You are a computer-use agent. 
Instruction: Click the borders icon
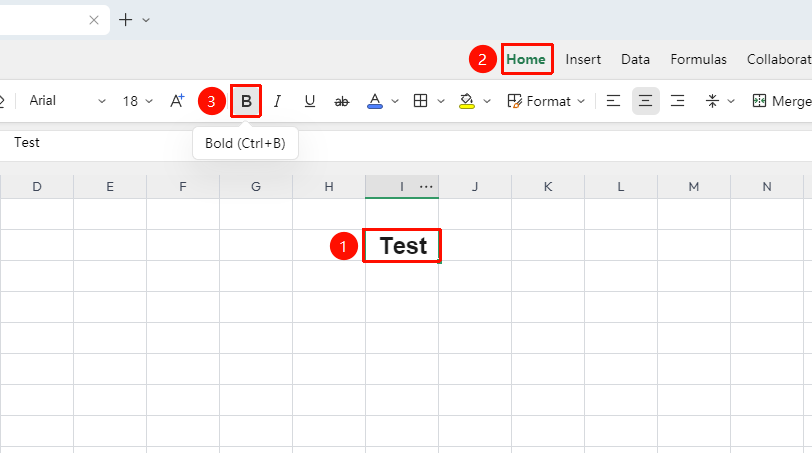pyautogui.click(x=420, y=101)
